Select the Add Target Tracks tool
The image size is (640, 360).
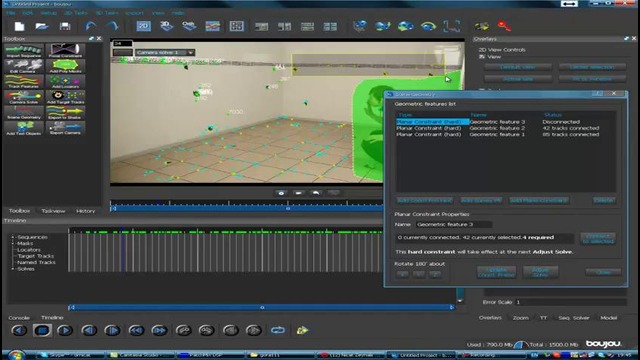(x=65, y=97)
